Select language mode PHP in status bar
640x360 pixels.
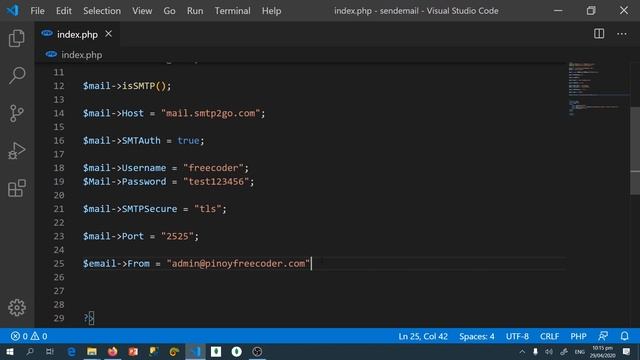click(x=578, y=336)
